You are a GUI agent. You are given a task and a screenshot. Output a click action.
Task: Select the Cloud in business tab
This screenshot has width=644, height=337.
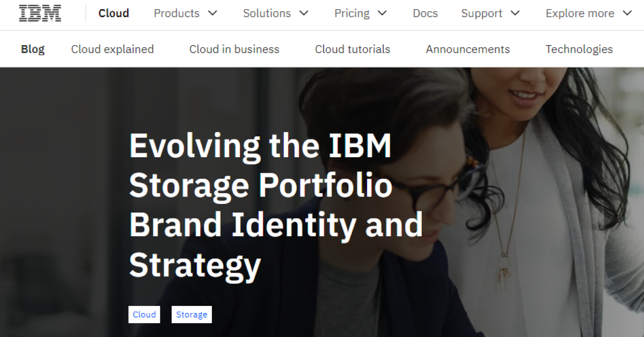(235, 49)
